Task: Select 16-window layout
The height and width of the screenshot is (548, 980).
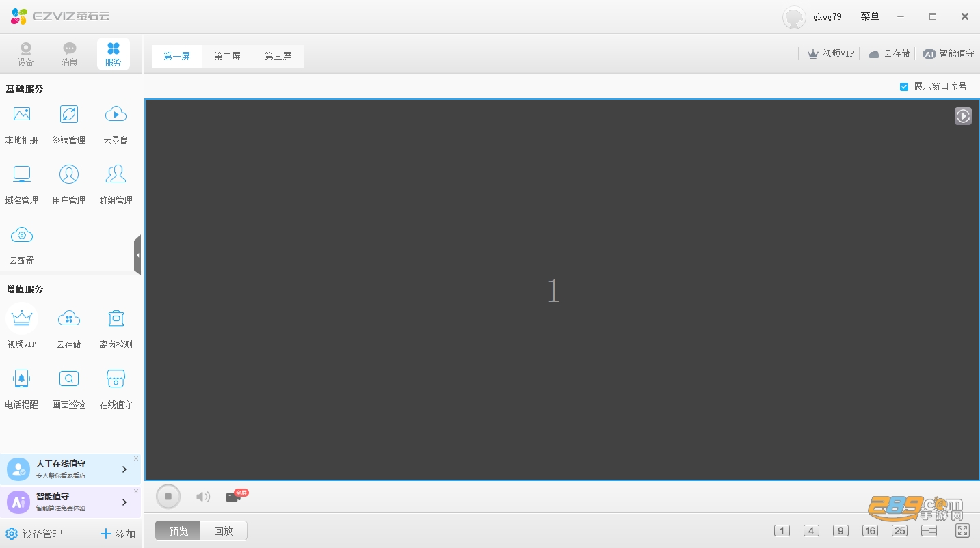Action: (870, 531)
